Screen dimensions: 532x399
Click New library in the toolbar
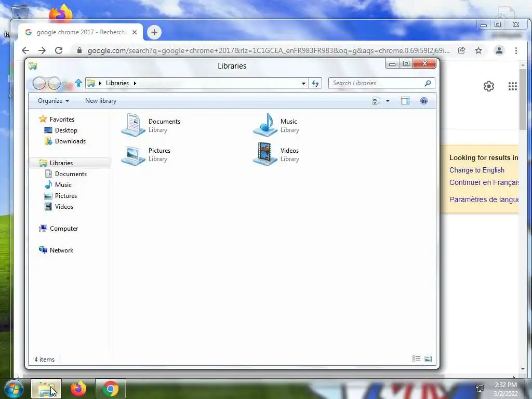coord(101,101)
